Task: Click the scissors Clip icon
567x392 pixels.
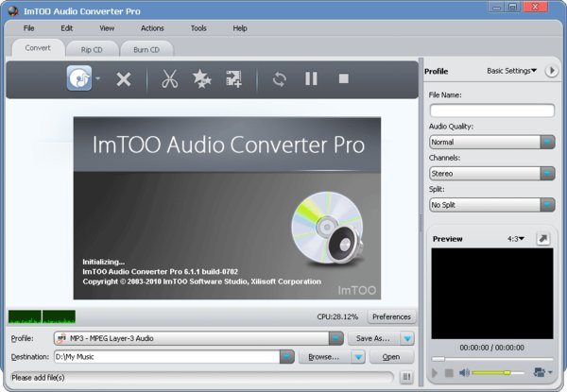Action: [x=170, y=79]
